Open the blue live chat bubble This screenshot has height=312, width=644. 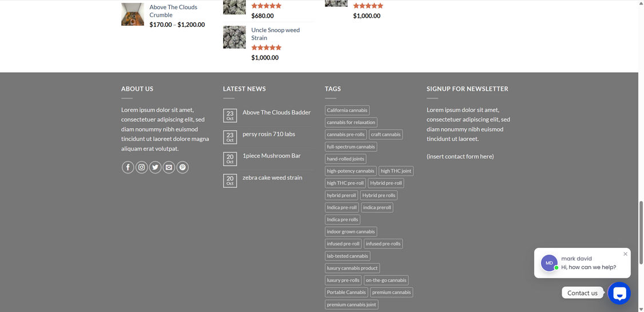[x=619, y=293]
